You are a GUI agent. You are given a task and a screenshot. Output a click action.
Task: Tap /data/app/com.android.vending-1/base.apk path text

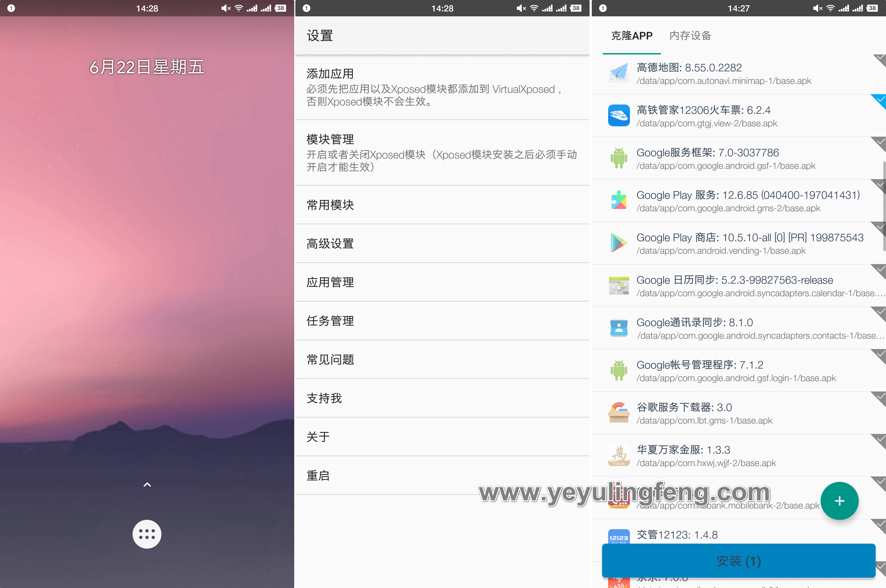(x=721, y=251)
